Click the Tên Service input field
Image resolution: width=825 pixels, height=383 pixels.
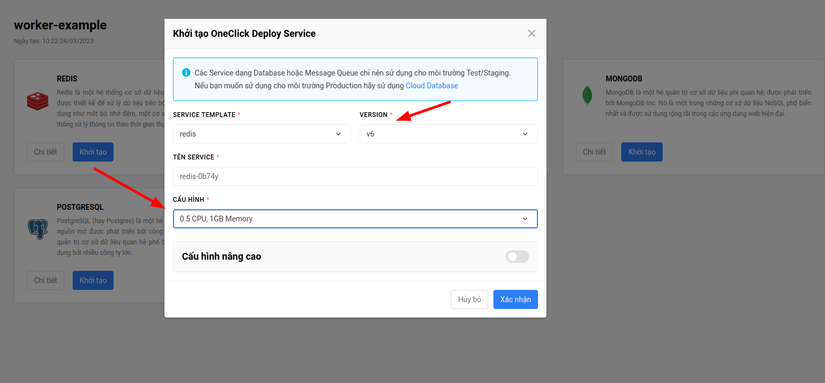(355, 176)
